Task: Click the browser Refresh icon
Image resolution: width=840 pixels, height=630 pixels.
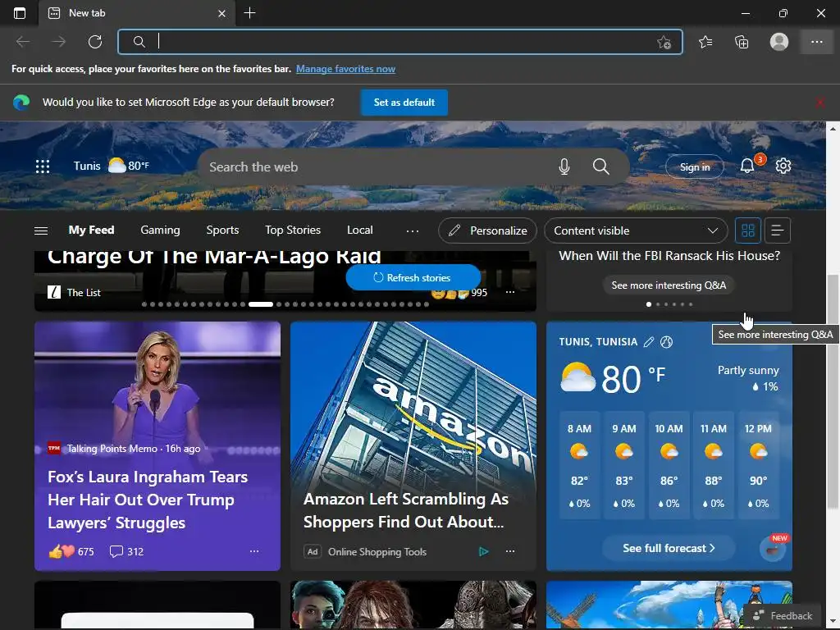Action: [x=95, y=42]
